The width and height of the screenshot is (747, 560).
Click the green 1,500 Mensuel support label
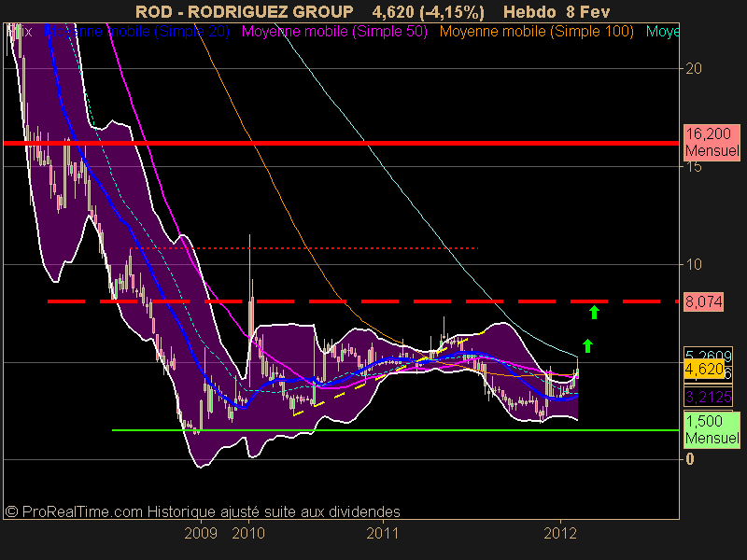coord(712,429)
